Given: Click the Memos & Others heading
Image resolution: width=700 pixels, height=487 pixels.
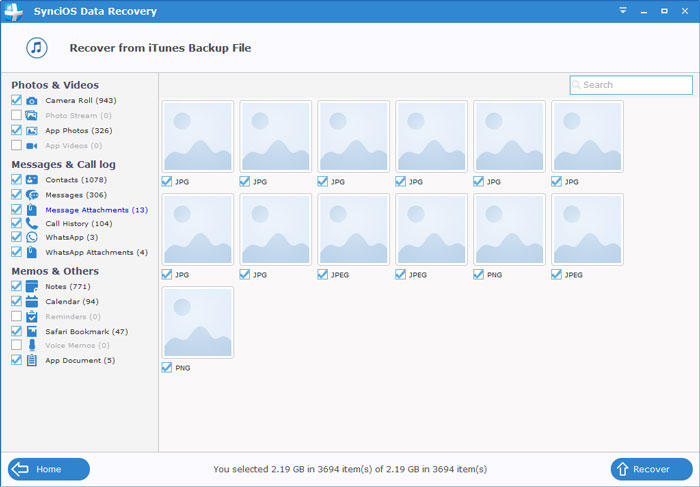Looking at the screenshot, I should click(x=55, y=271).
